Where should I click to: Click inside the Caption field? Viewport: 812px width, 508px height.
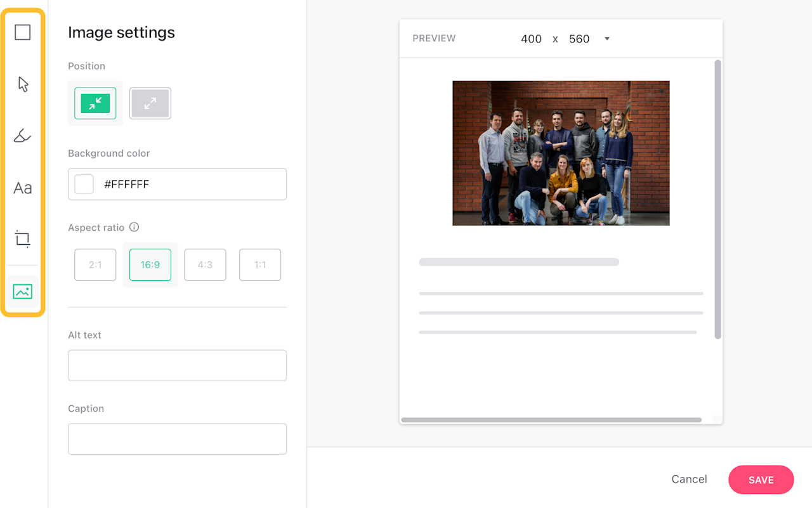[x=177, y=439]
